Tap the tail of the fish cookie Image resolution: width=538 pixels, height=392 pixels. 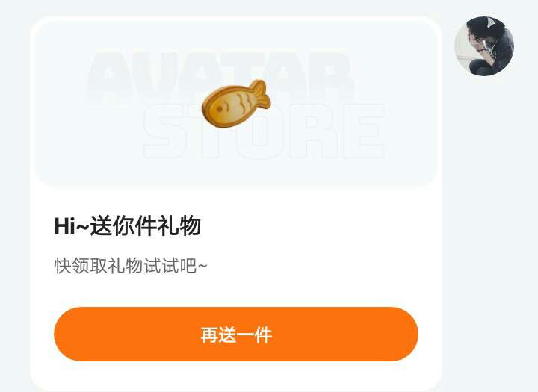point(260,93)
